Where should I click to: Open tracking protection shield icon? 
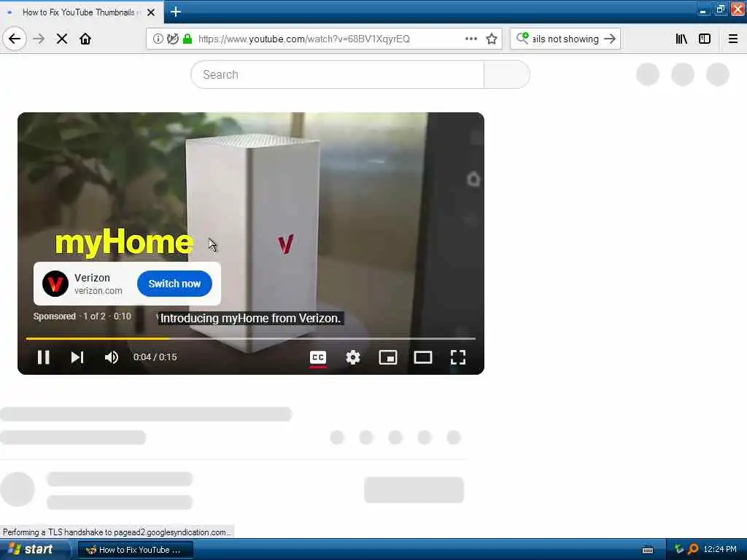click(x=172, y=39)
